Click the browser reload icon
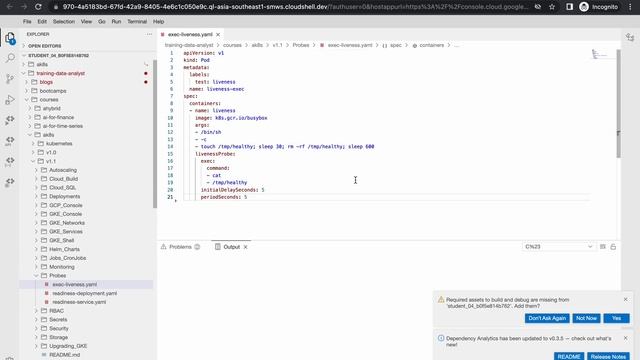Screen dimensions: 640x360 point(38,7)
